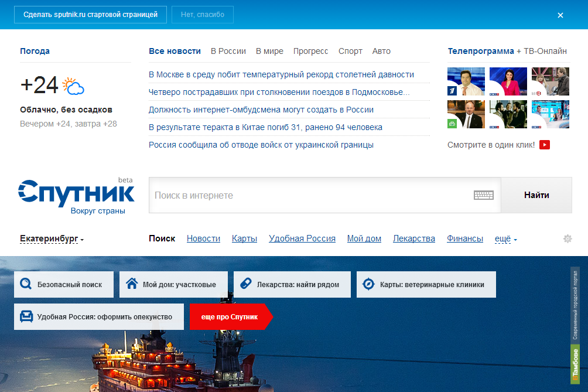Open Лекарства: найти рядом tile
588x392 pixels.
coord(292,285)
